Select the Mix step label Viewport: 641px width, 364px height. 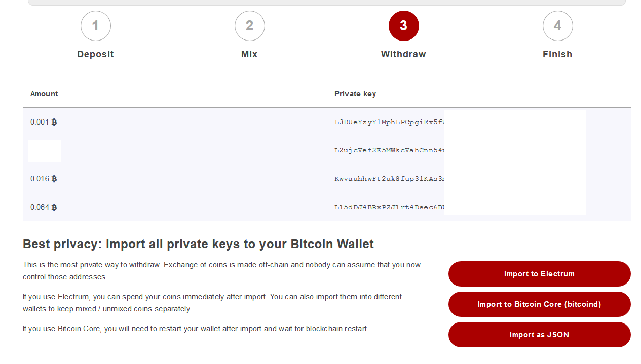[x=249, y=54]
